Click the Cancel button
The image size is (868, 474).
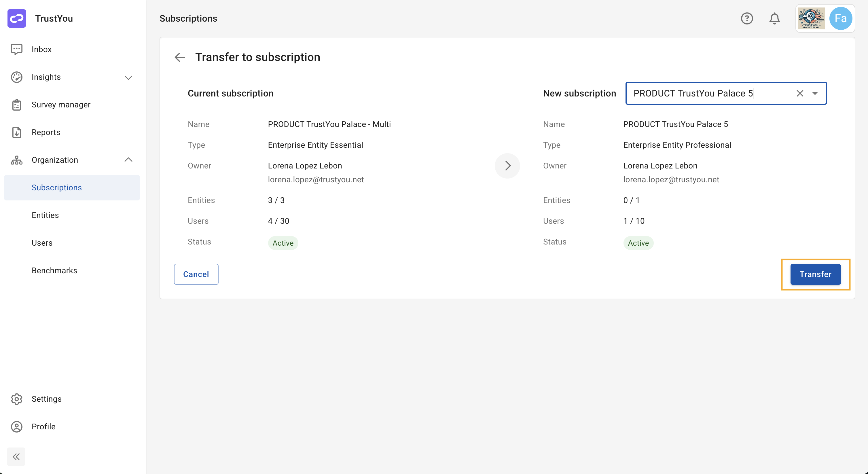click(196, 274)
